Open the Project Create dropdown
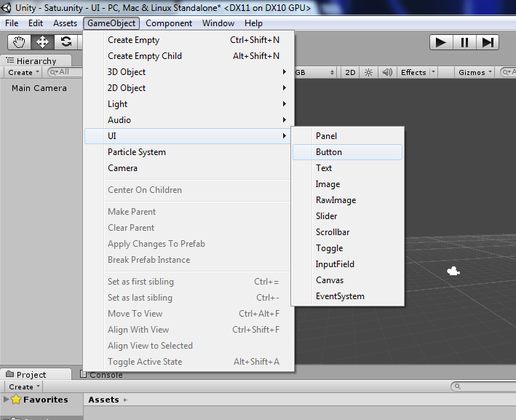Screen dimensions: 516x420 pyautogui.click(x=24, y=387)
